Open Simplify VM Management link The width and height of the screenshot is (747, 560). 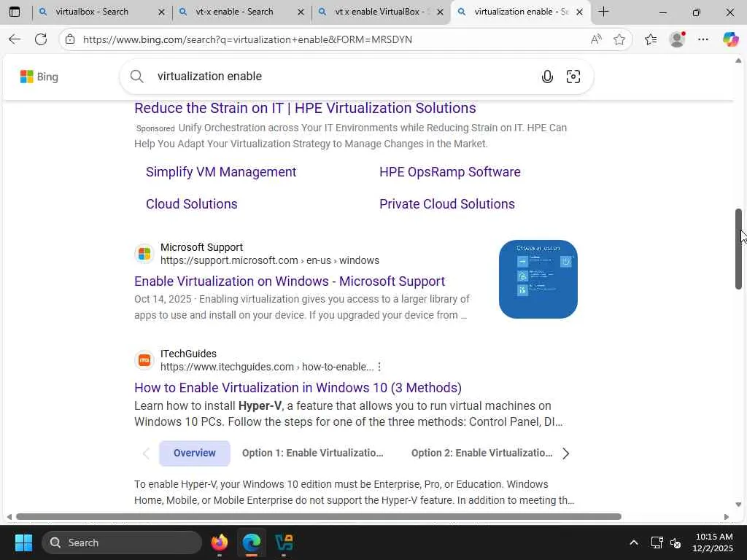pyautogui.click(x=221, y=172)
